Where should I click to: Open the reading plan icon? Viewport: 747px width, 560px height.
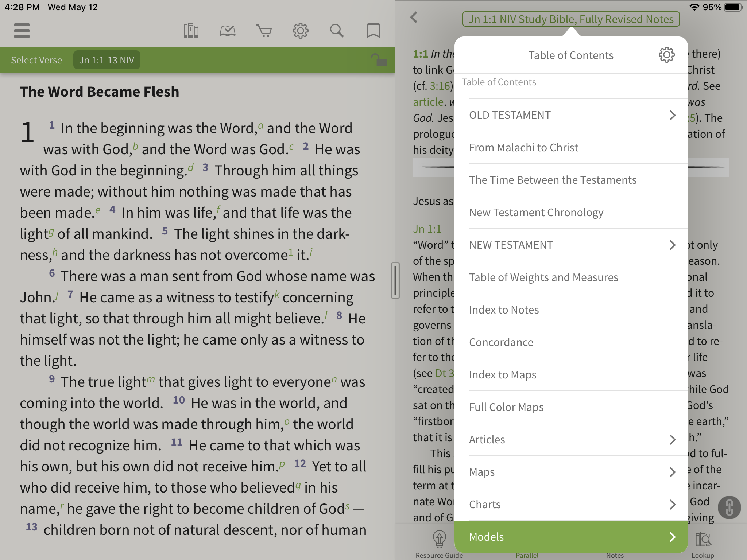point(227,31)
